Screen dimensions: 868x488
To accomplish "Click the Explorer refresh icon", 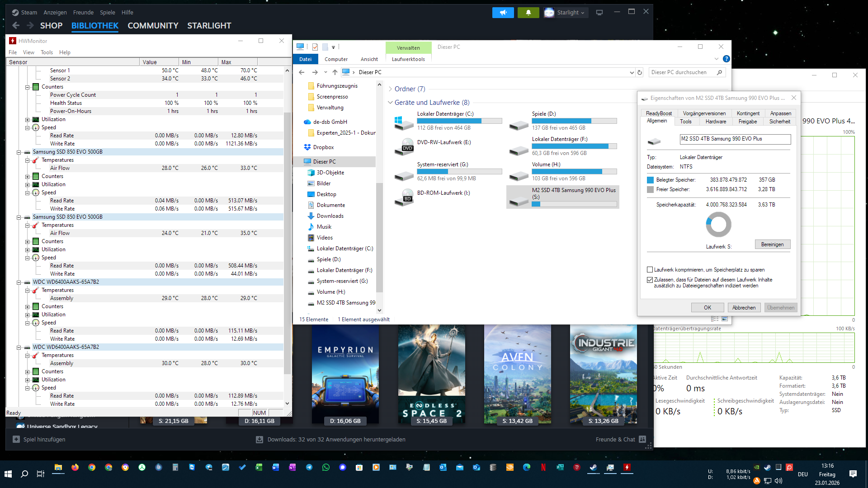I will pyautogui.click(x=640, y=72).
